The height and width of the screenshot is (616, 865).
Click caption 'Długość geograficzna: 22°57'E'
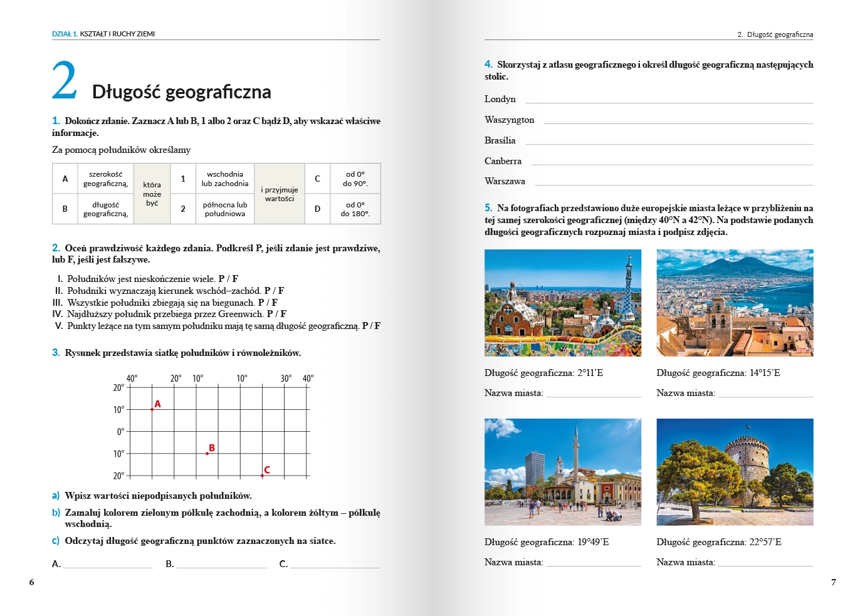(x=719, y=542)
